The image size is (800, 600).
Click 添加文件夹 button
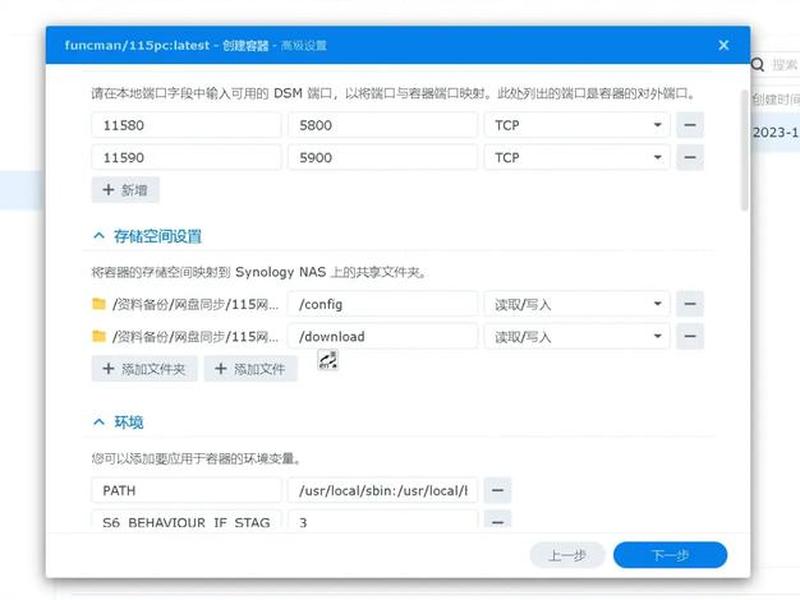pyautogui.click(x=144, y=368)
